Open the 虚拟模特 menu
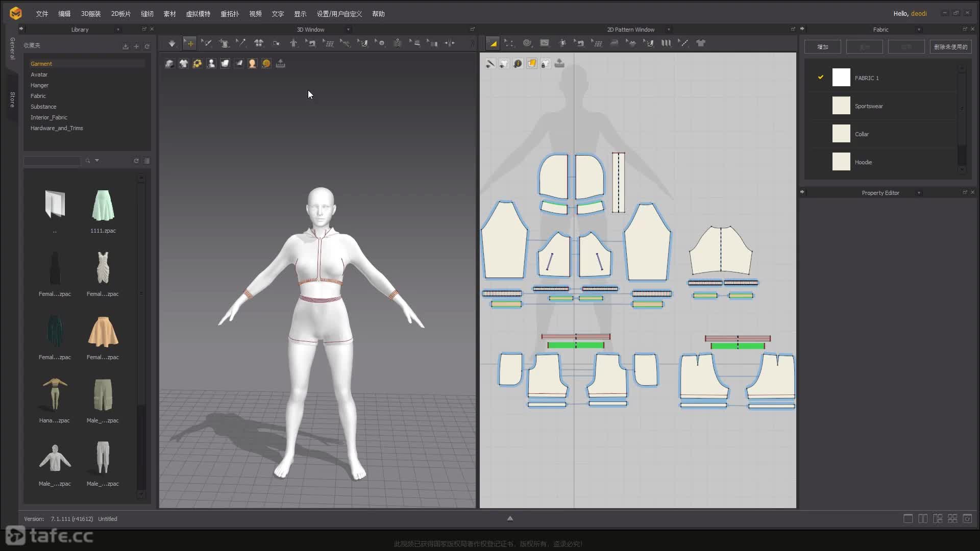Screen dimensions: 980x551 coord(198,14)
